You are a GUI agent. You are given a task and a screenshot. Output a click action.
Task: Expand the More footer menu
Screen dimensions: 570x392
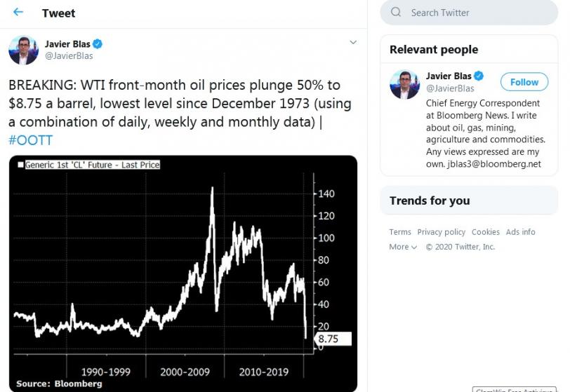point(403,247)
